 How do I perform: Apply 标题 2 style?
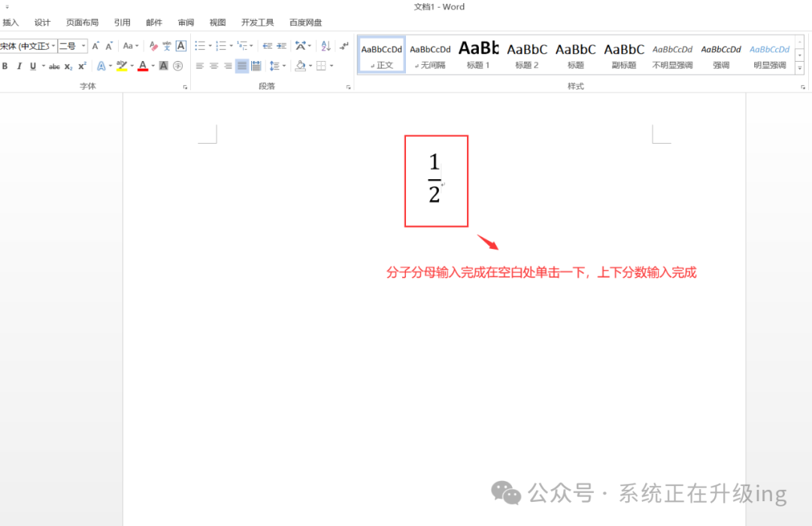527,55
